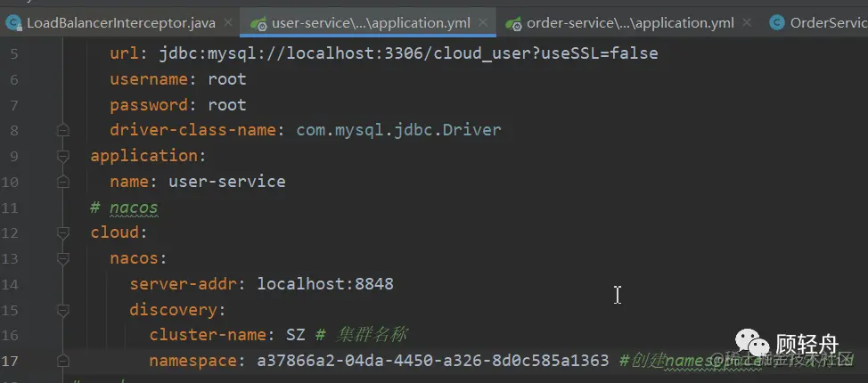The height and width of the screenshot is (383, 868).
Task: Switch to LoadBalancerInterceptor.java tab
Action: point(121,22)
